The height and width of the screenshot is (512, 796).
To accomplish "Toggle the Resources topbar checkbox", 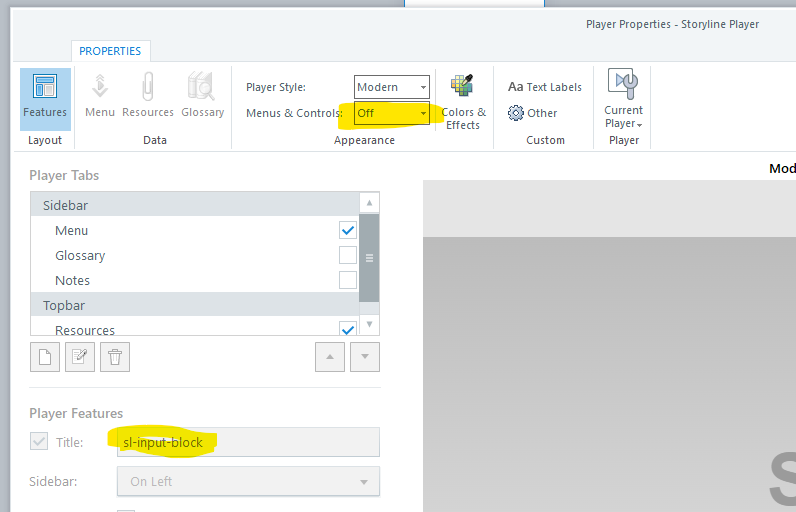I will (348, 328).
